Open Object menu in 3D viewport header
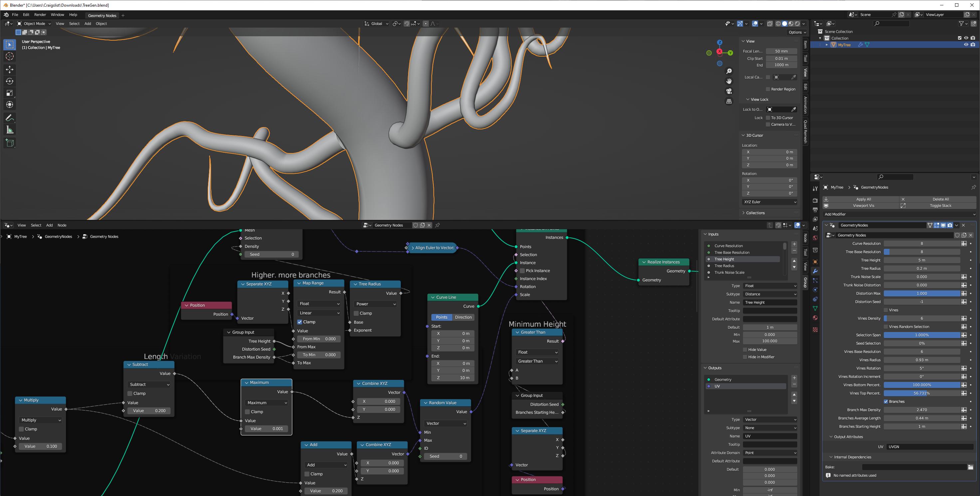 pyautogui.click(x=101, y=24)
